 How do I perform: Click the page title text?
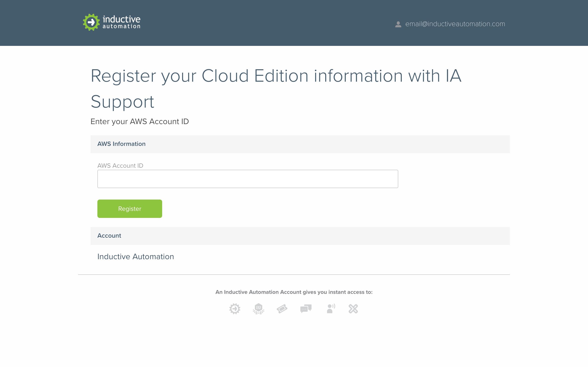tap(276, 76)
